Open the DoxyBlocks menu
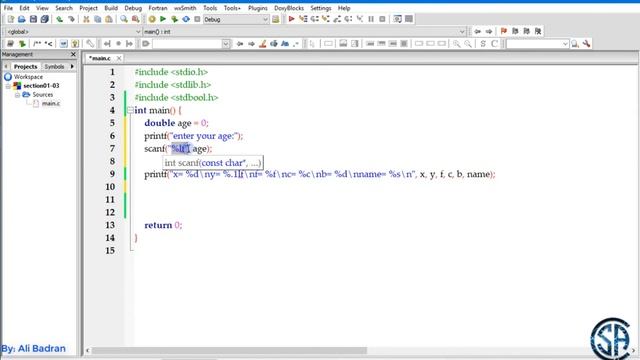The width and height of the screenshot is (640, 360). 289,8
